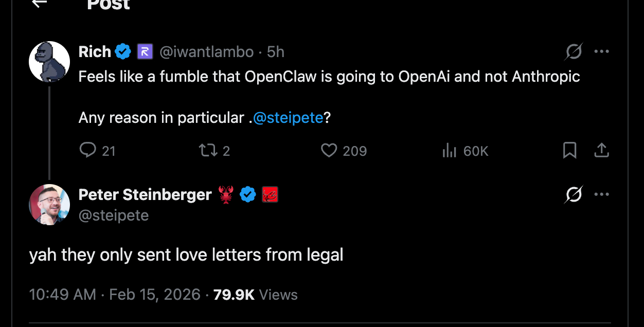The image size is (644, 327).
Task: View analytics for Rich's post
Action: (x=450, y=150)
